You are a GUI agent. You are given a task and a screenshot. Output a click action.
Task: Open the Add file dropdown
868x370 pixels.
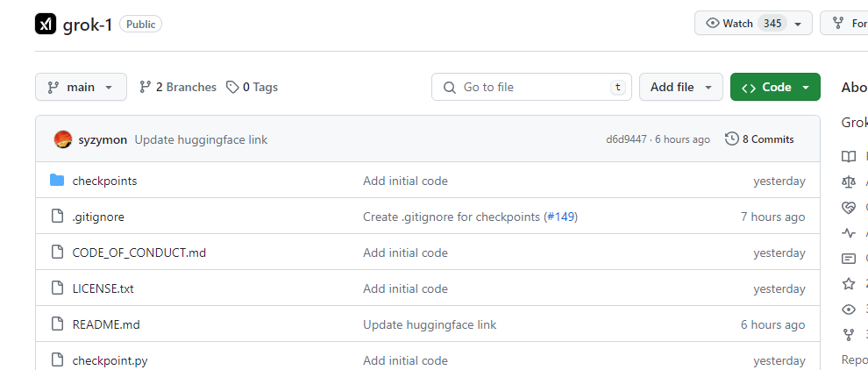click(x=681, y=87)
